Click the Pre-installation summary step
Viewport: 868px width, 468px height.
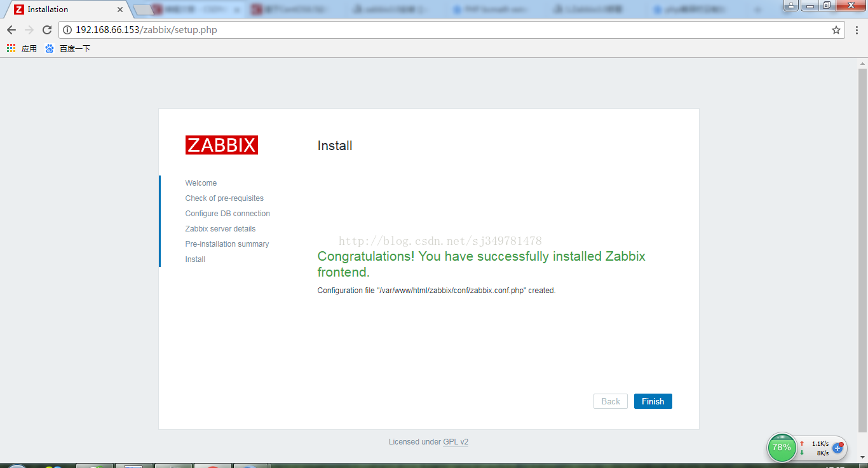pos(227,244)
